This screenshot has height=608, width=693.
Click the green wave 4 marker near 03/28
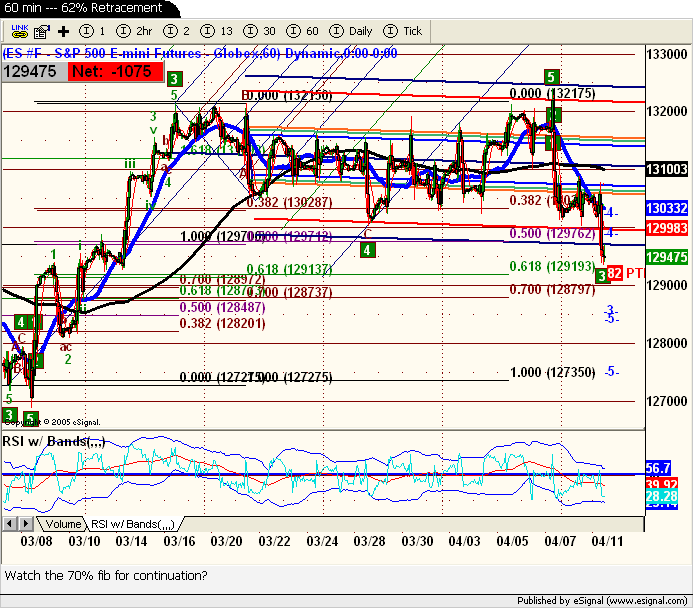click(x=368, y=249)
